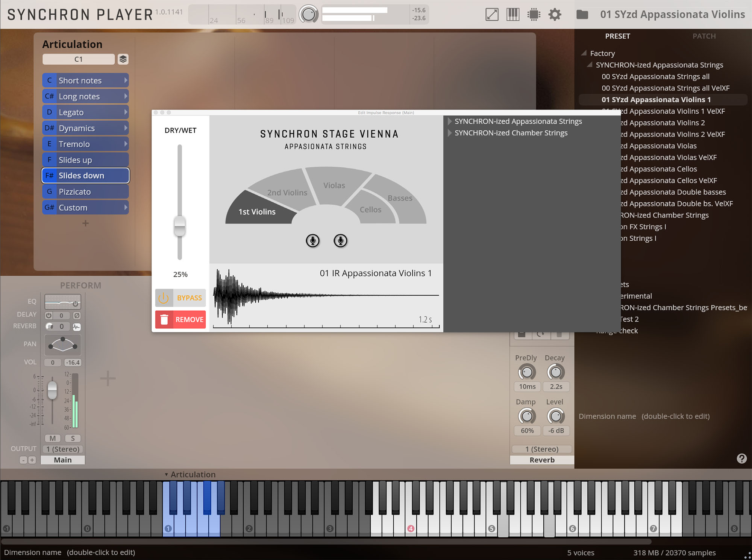Toggle the virtual keyboard icon in the toolbar
The image size is (752, 560).
[x=512, y=14]
